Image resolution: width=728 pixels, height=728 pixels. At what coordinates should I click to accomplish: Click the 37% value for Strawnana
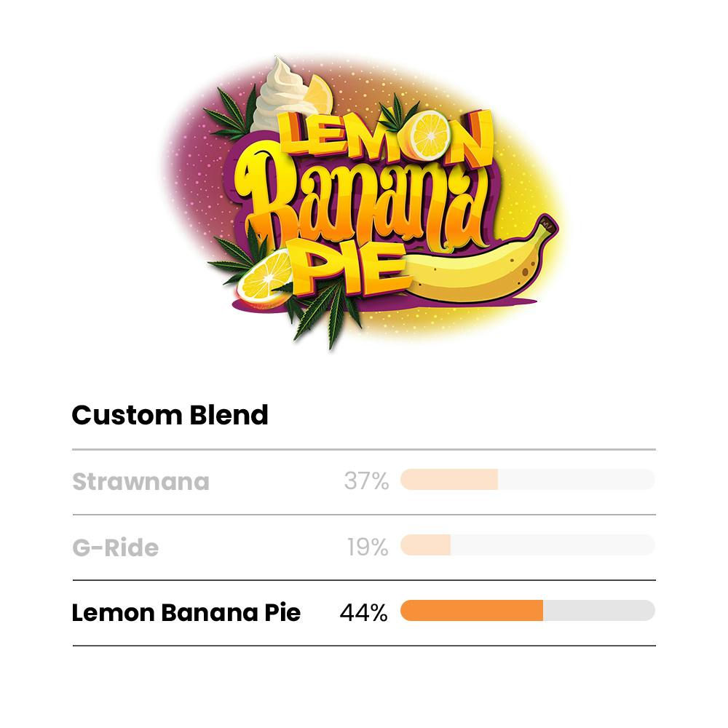[x=366, y=481]
